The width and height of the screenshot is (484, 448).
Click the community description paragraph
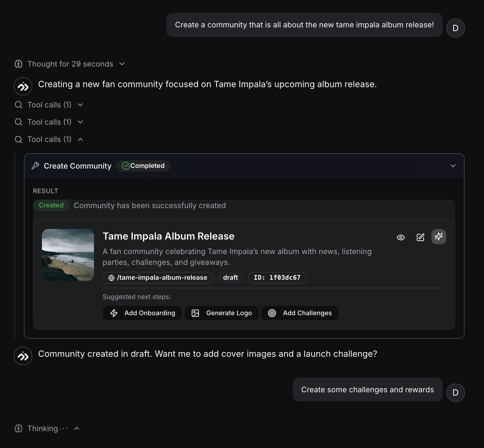(237, 257)
